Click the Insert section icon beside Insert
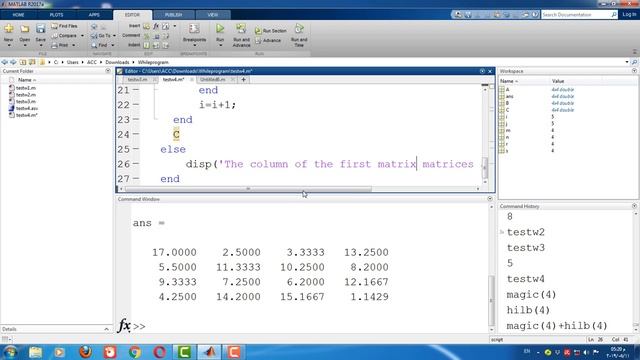Viewport: 640px width, 360px height. 146,26
